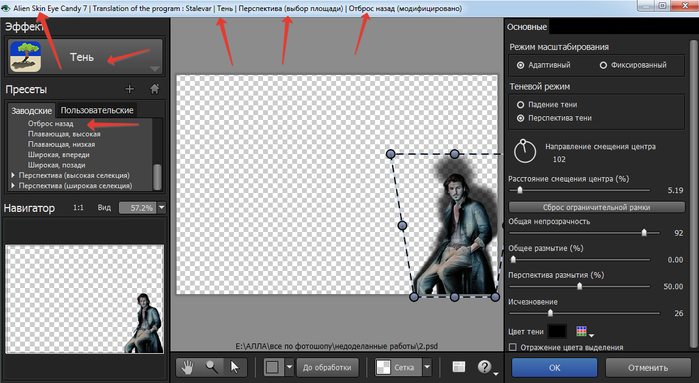699x383 pixels.
Task: Select the Отброс назад preset
Action: [x=50, y=124]
